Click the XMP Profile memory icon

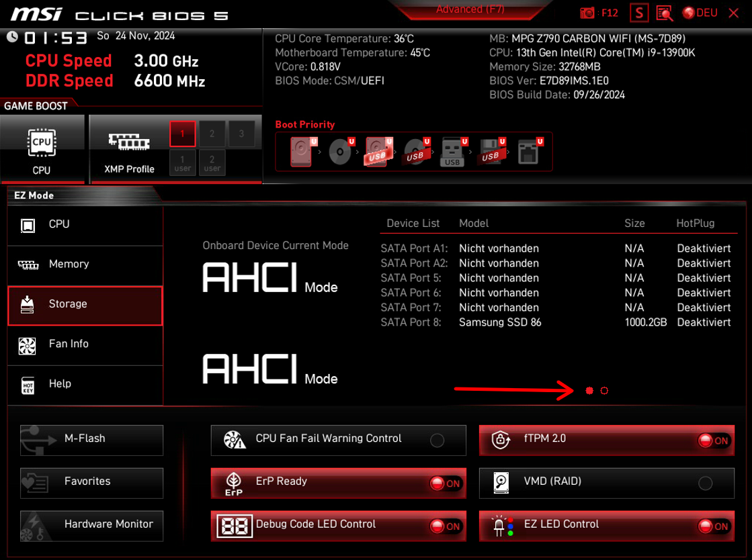click(x=129, y=142)
